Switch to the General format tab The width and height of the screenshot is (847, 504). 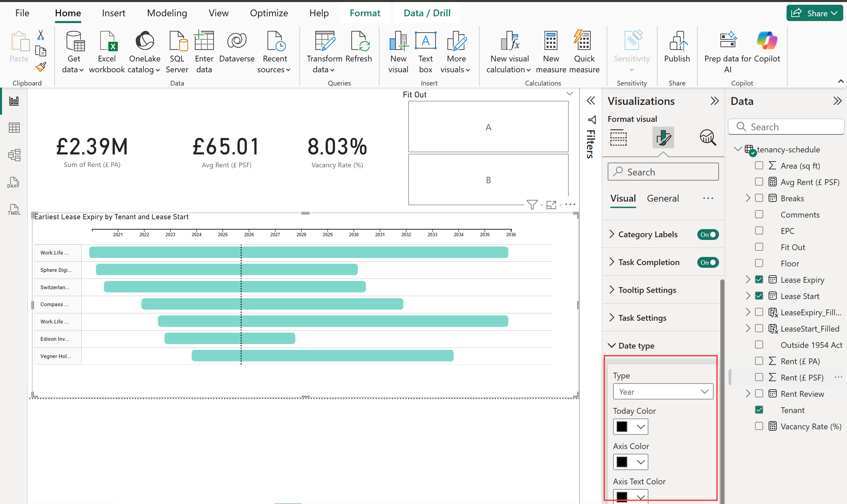click(662, 198)
